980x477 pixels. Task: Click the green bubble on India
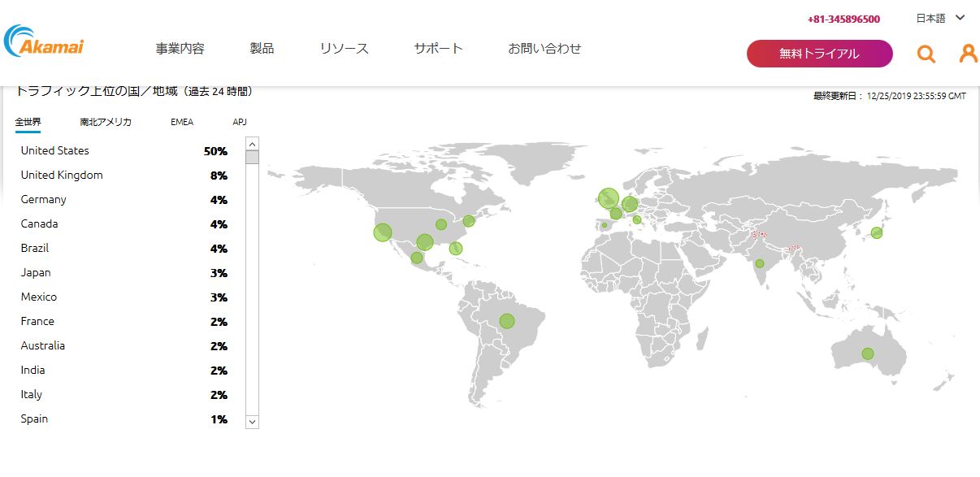(x=760, y=263)
